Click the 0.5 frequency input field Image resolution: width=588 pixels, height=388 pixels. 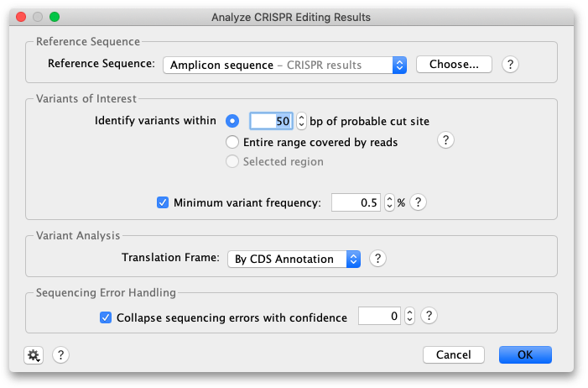pyautogui.click(x=356, y=202)
